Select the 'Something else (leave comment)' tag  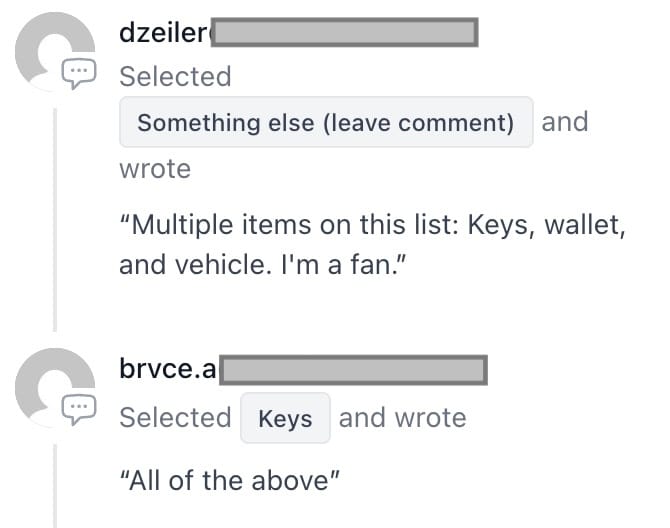point(325,123)
